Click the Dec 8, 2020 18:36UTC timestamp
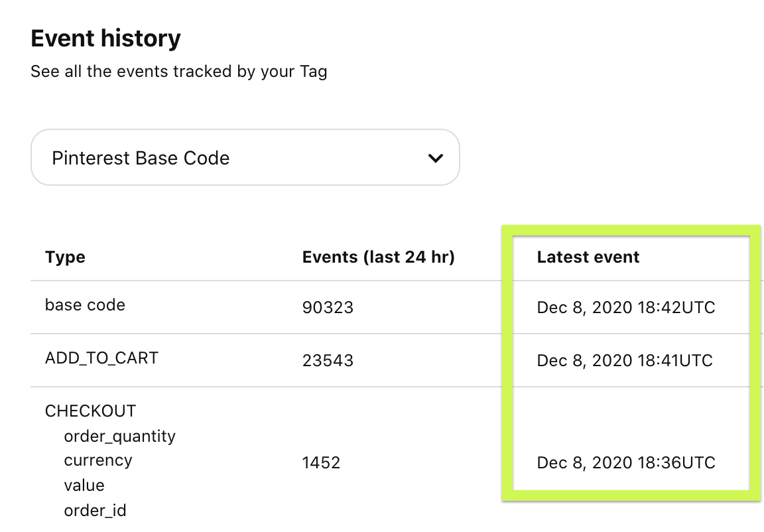Screen dimensions: 764x532 tap(625, 463)
